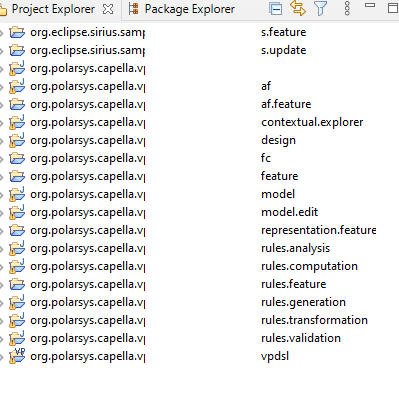Click project icon of design row
This screenshot has width=399, height=405.
[x=17, y=140]
